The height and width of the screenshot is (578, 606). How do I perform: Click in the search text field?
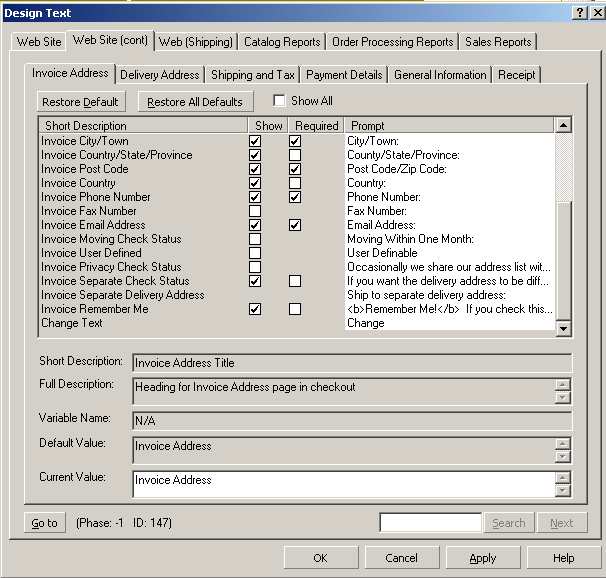pyautogui.click(x=430, y=523)
